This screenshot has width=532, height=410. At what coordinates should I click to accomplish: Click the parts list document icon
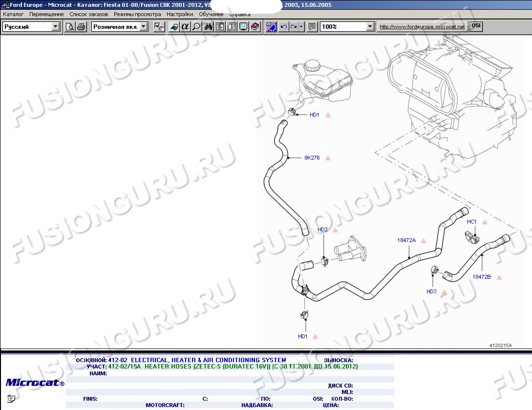[x=220, y=26]
